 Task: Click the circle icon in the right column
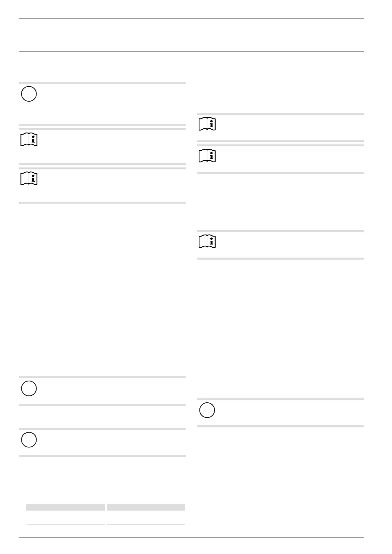coord(207,410)
